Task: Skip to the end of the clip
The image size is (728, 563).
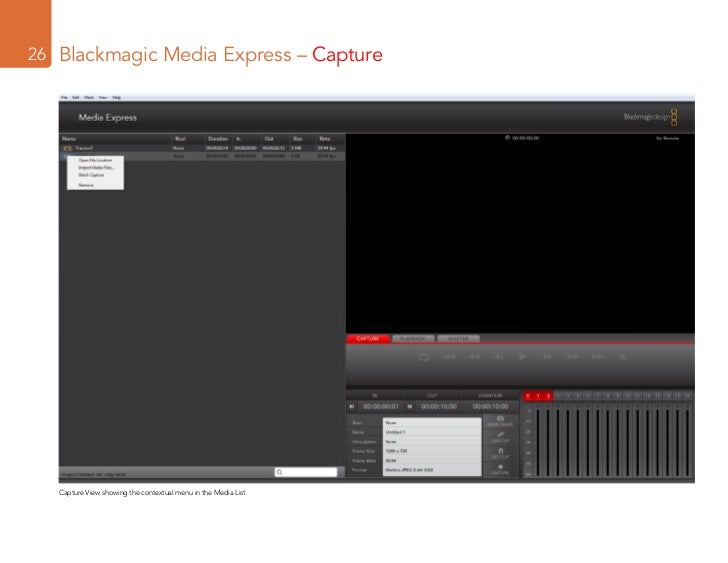Action: pos(598,357)
